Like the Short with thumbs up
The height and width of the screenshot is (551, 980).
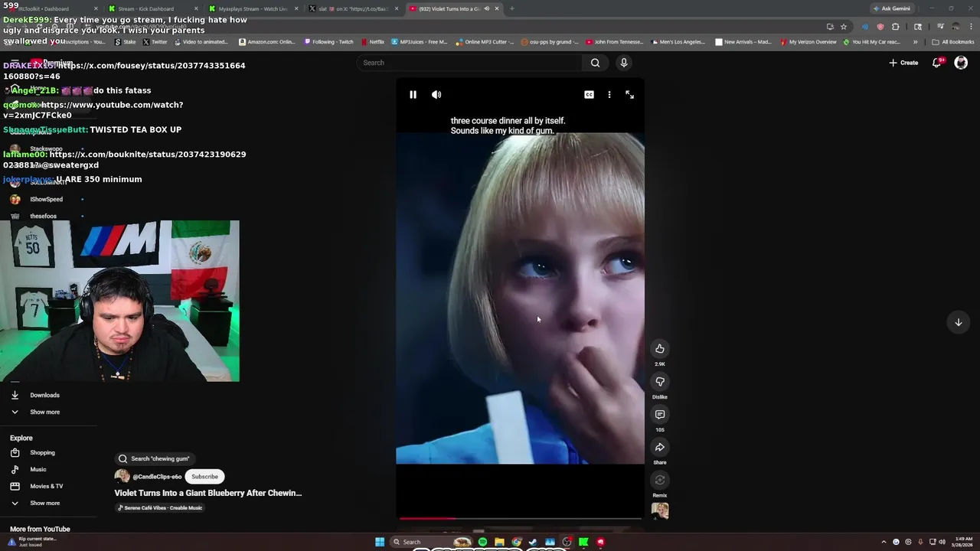pos(660,349)
